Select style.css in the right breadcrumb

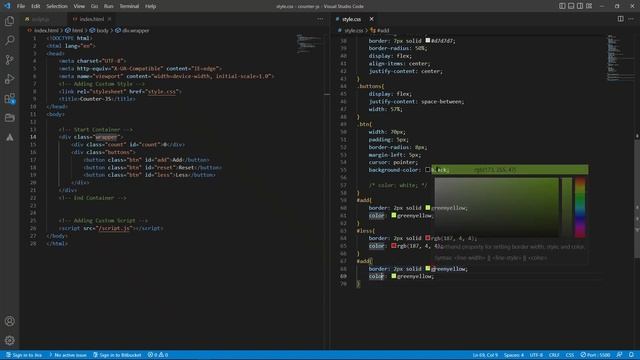tap(353, 30)
